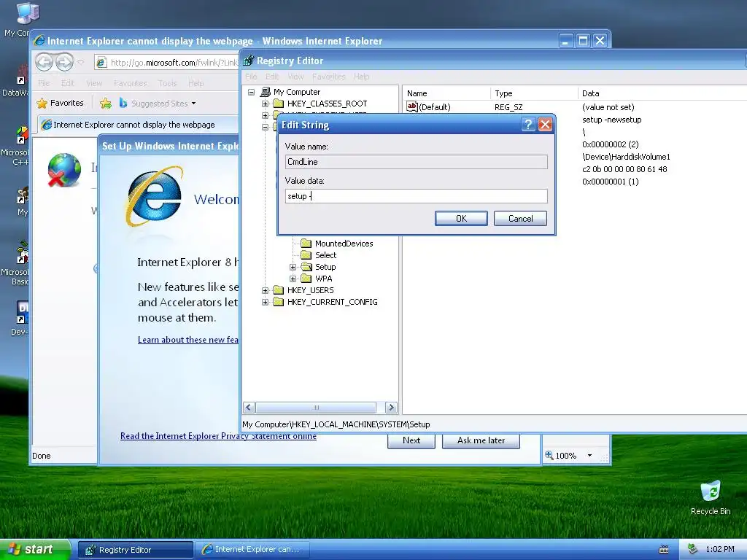Viewport: 747px width, 560px height.
Task: Select the IE 'cannot display the webpage' tab
Action: click(x=137, y=125)
